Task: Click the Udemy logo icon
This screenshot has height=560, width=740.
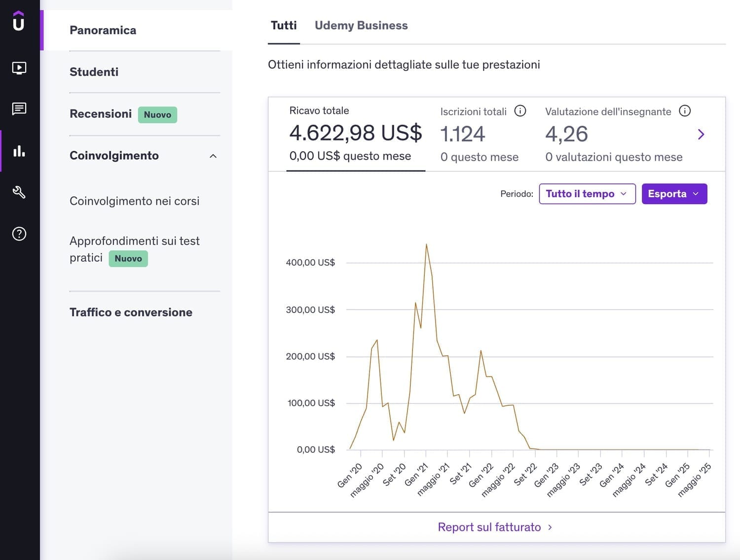Action: tap(19, 21)
